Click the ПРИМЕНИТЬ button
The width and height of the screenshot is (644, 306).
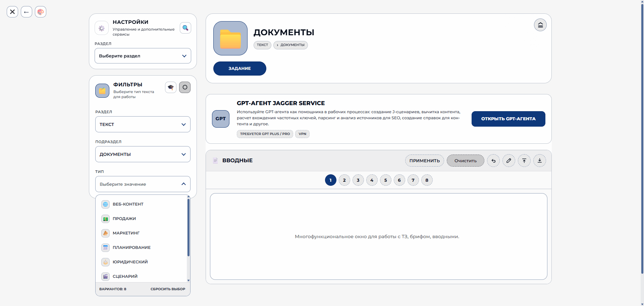point(425,161)
